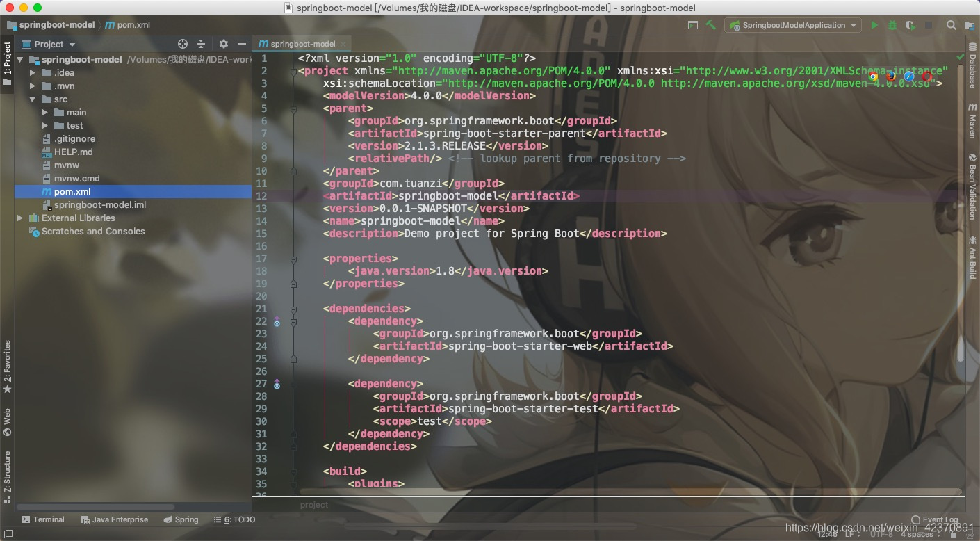Open the Java Enterprise tool window
The image size is (980, 541).
(115, 519)
